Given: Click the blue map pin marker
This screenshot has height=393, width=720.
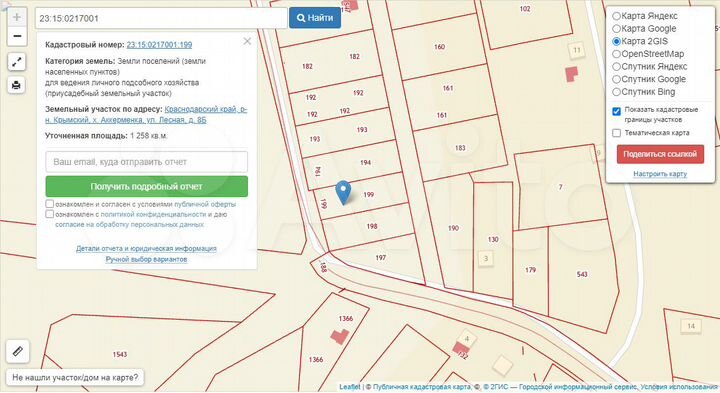Looking at the screenshot, I should 343,192.
